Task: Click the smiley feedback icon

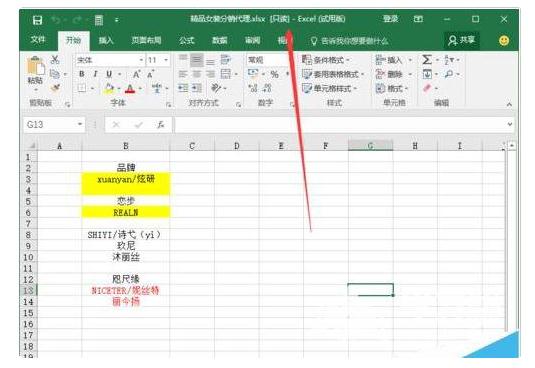Action: pos(504,41)
